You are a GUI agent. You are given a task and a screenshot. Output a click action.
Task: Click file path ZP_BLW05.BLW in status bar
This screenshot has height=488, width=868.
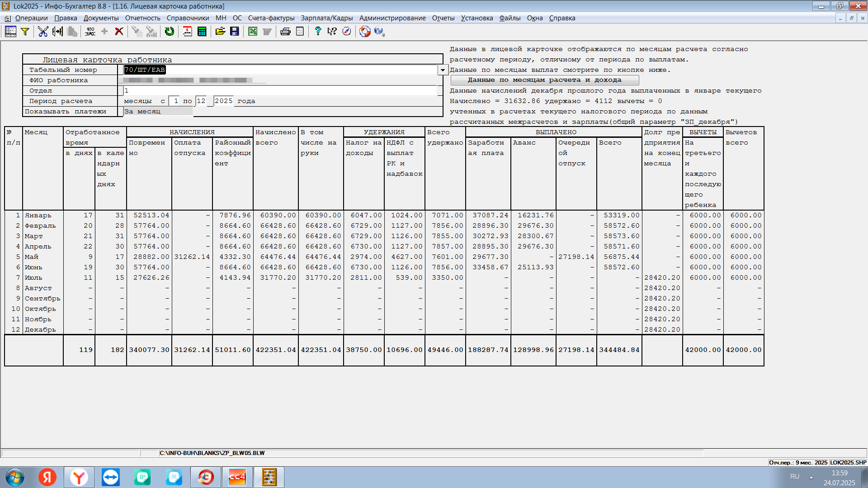[212, 453]
